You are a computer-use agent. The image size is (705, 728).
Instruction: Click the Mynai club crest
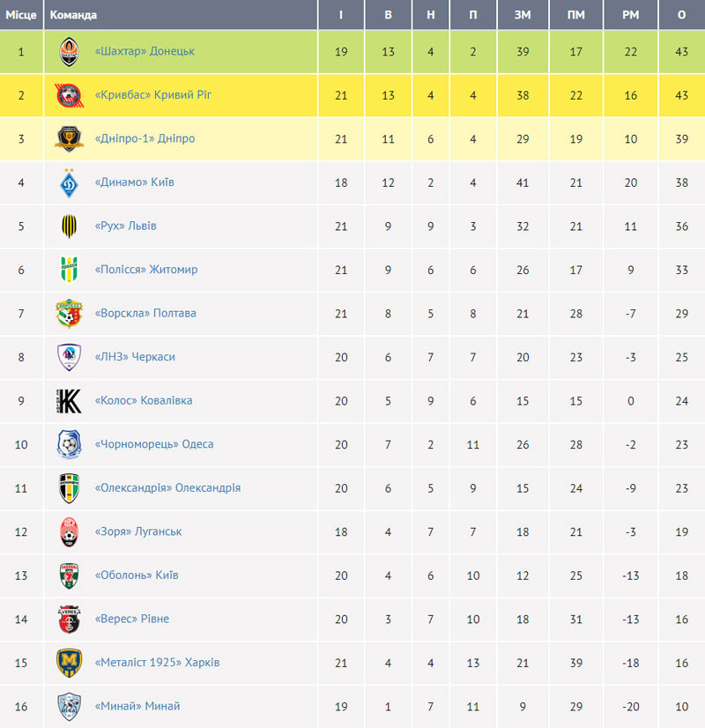69,706
